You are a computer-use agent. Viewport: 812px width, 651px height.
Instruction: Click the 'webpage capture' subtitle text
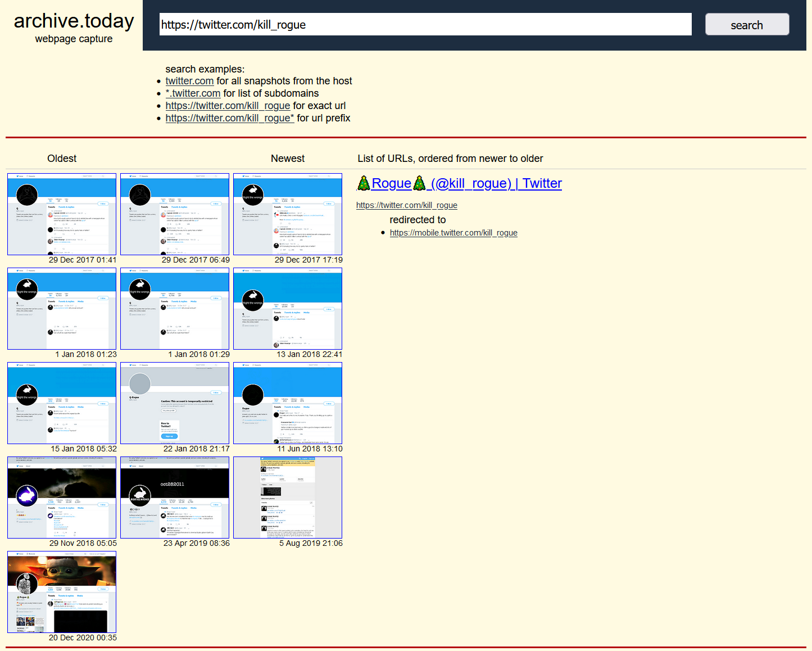[x=74, y=39]
